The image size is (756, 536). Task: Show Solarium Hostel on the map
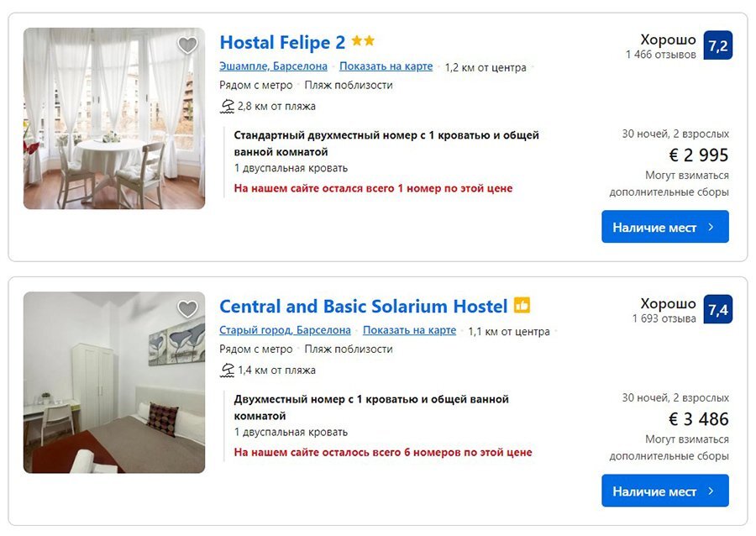click(x=409, y=330)
